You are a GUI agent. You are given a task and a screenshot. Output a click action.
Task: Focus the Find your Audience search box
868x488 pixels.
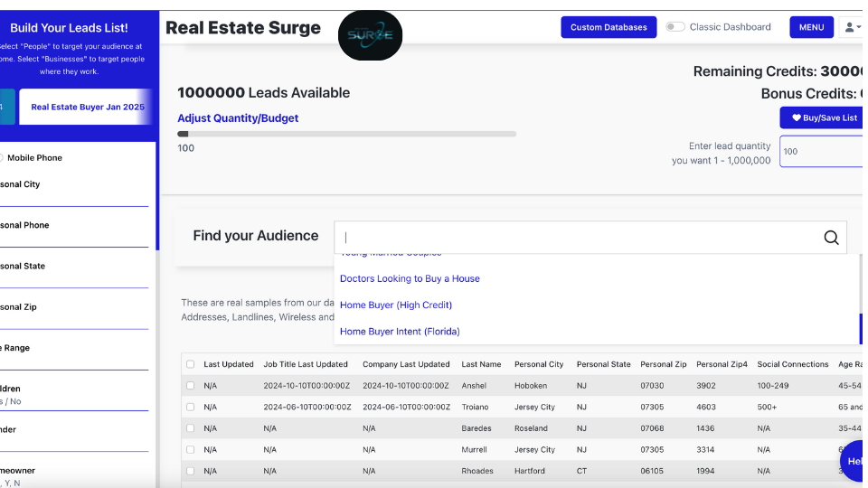(579, 238)
